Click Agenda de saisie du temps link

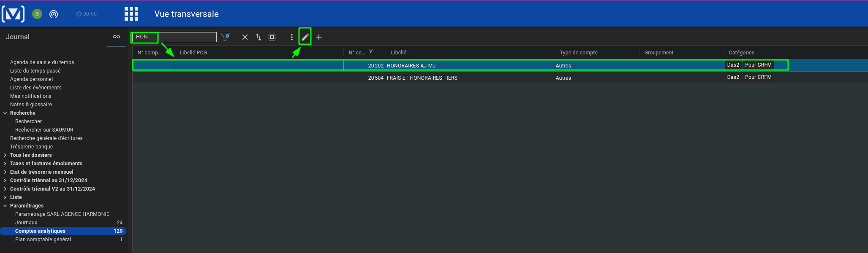(42, 62)
